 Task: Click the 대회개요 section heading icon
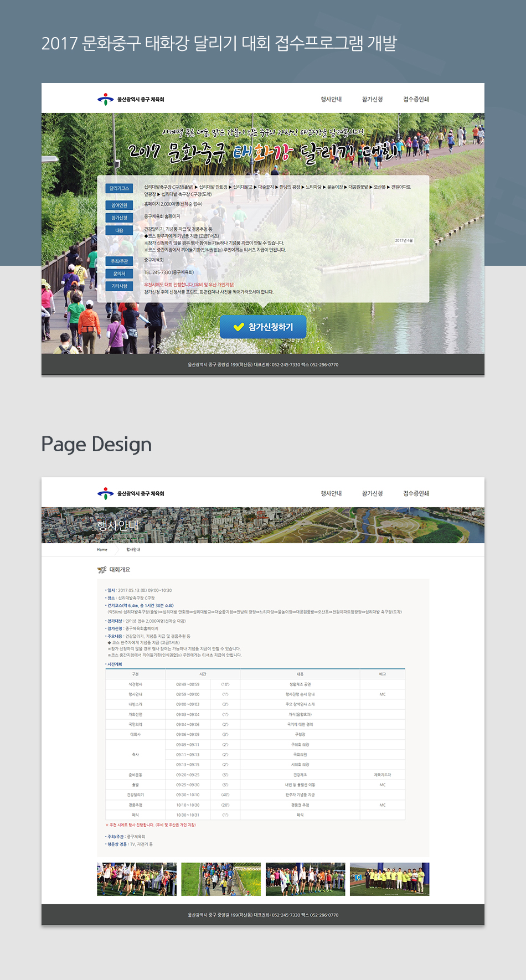pos(102,570)
